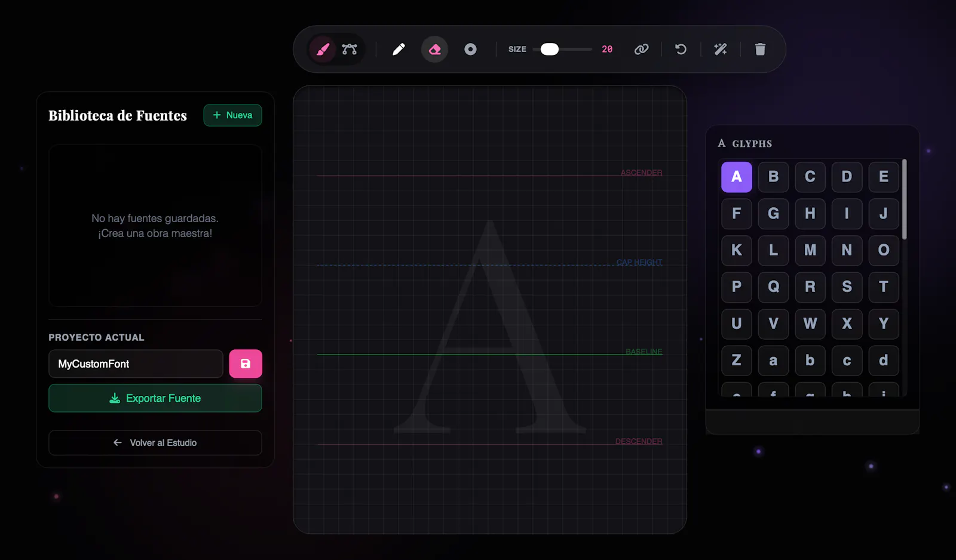Click the magic wand auto-fix icon

click(x=721, y=49)
